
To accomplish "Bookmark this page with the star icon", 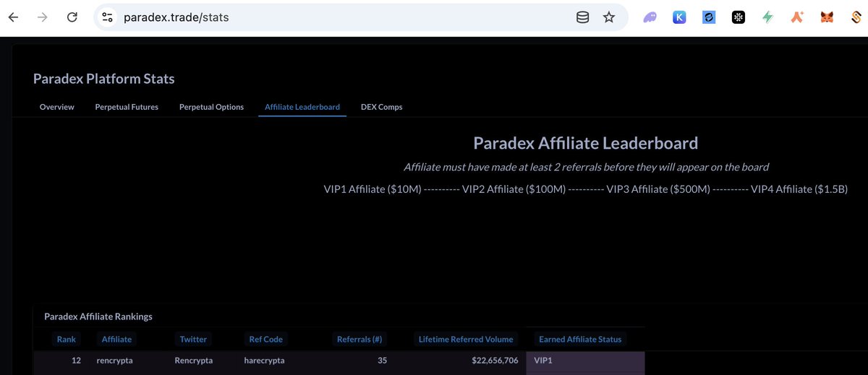I will point(609,17).
